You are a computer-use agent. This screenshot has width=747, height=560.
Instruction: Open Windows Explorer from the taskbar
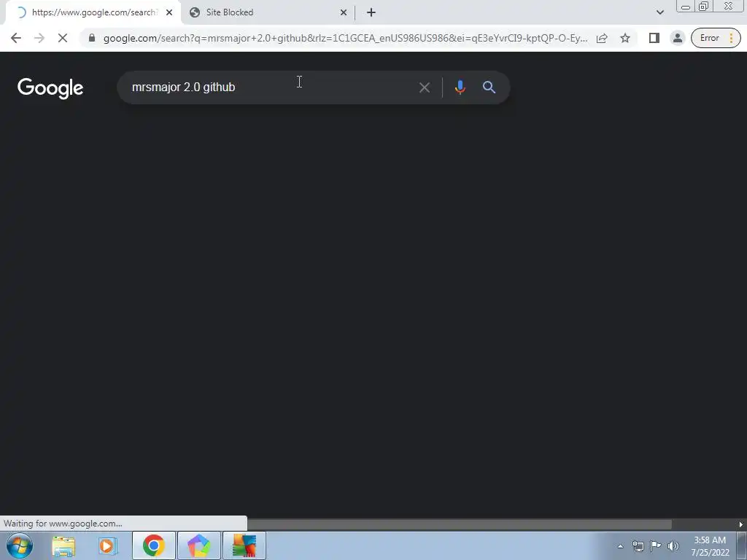tap(63, 545)
